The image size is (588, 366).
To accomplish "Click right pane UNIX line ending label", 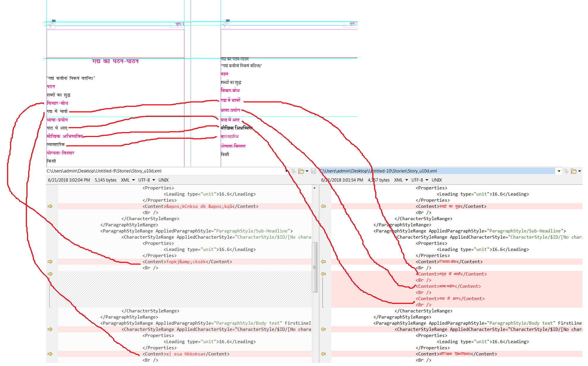I will coord(437,180).
